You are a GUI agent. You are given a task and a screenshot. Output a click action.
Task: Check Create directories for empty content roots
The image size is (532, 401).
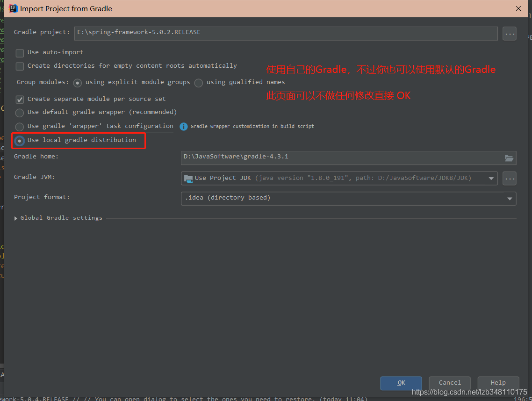point(20,66)
